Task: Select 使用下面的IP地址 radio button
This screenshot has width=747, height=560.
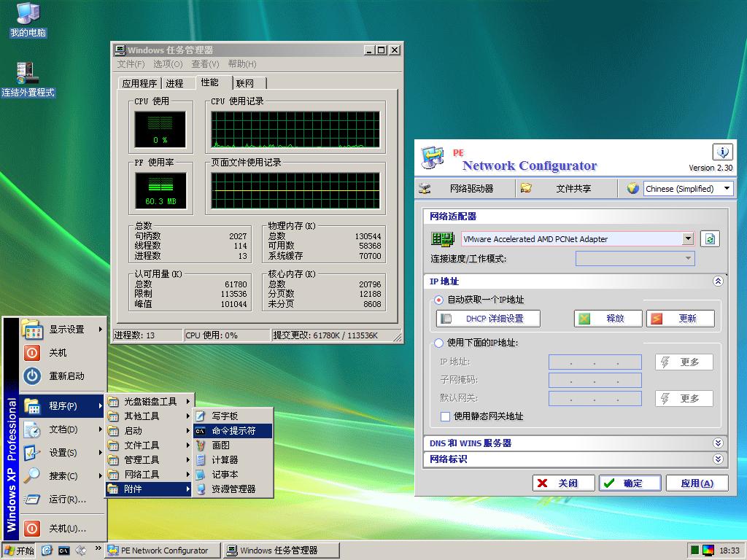Action: coord(438,343)
